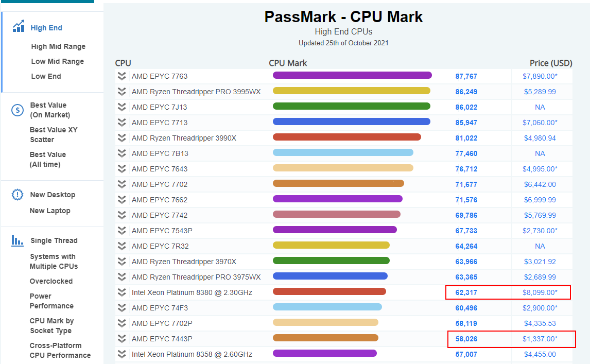Select Overclocked in the sidebar
This screenshot has width=590, height=364.
click(x=51, y=281)
